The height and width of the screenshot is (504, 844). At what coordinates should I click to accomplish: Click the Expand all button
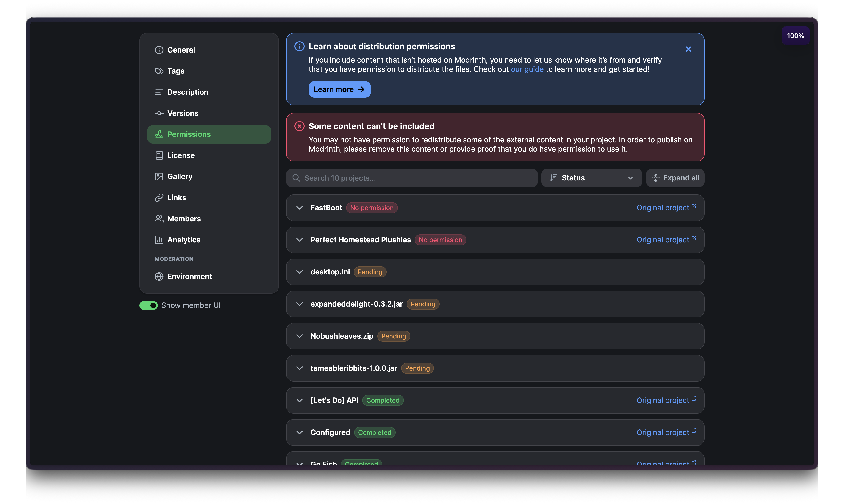pyautogui.click(x=675, y=178)
